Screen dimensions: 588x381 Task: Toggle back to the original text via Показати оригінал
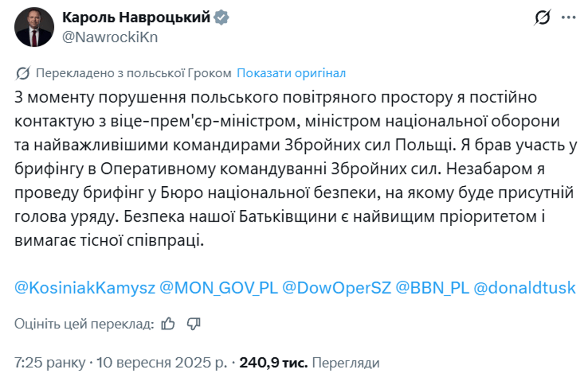(x=291, y=73)
